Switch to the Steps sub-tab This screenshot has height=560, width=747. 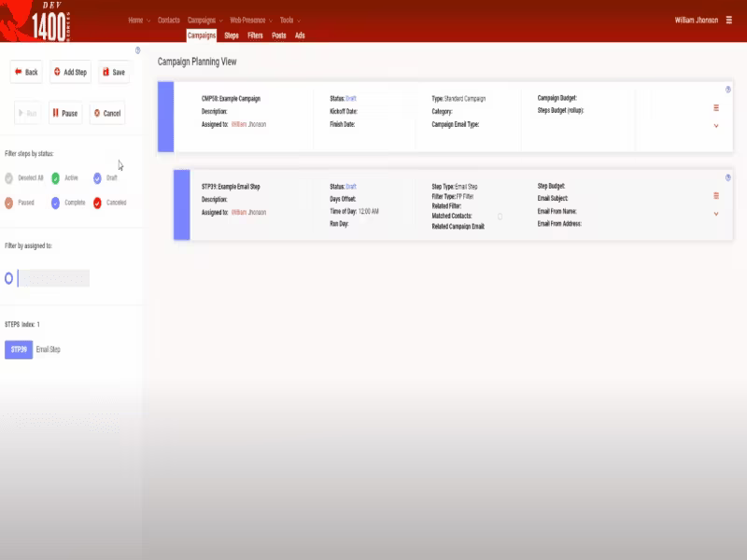(x=232, y=35)
